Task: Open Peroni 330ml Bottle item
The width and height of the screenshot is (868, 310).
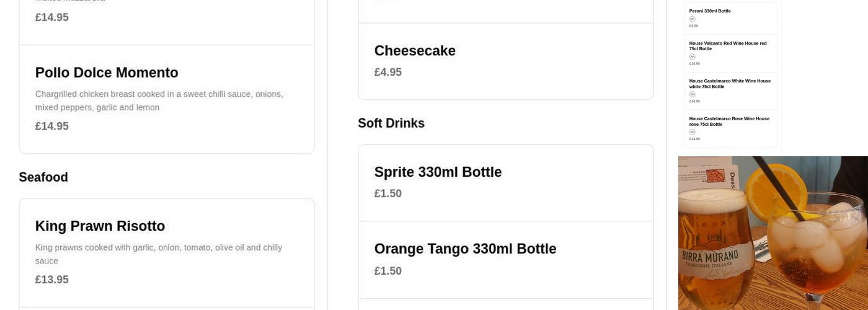Action: (710, 11)
